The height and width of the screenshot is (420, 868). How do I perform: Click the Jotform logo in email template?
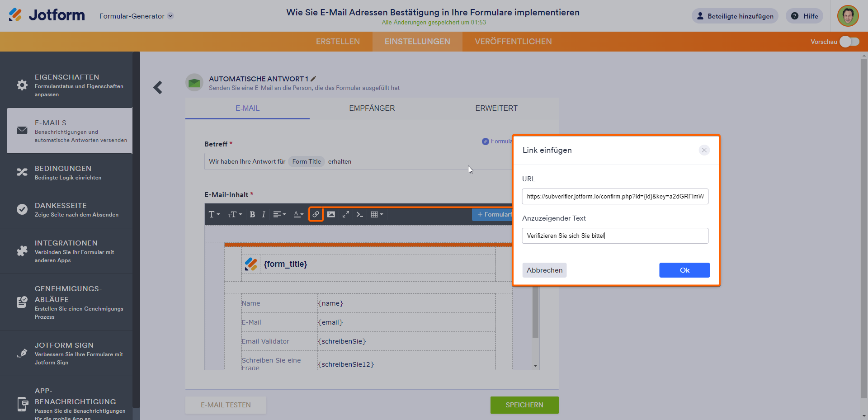pos(251,264)
